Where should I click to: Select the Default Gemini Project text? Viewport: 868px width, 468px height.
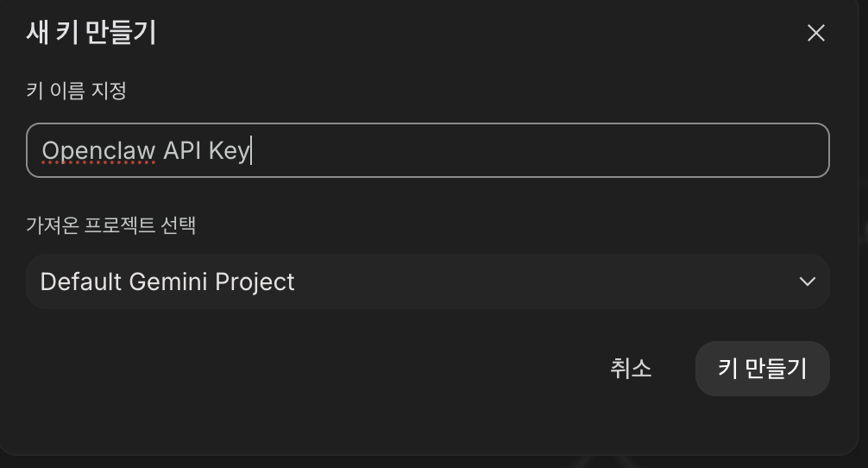[x=167, y=281]
